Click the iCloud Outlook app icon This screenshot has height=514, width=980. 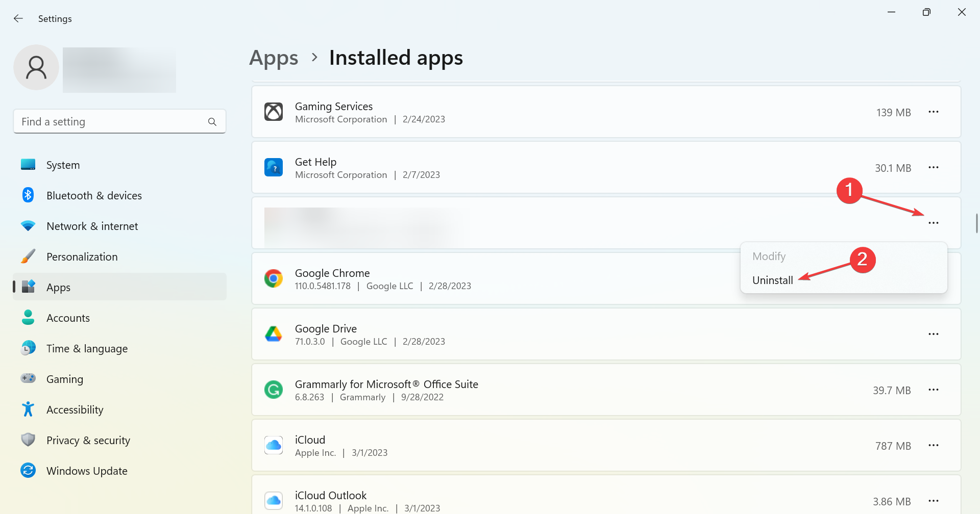[x=274, y=501]
